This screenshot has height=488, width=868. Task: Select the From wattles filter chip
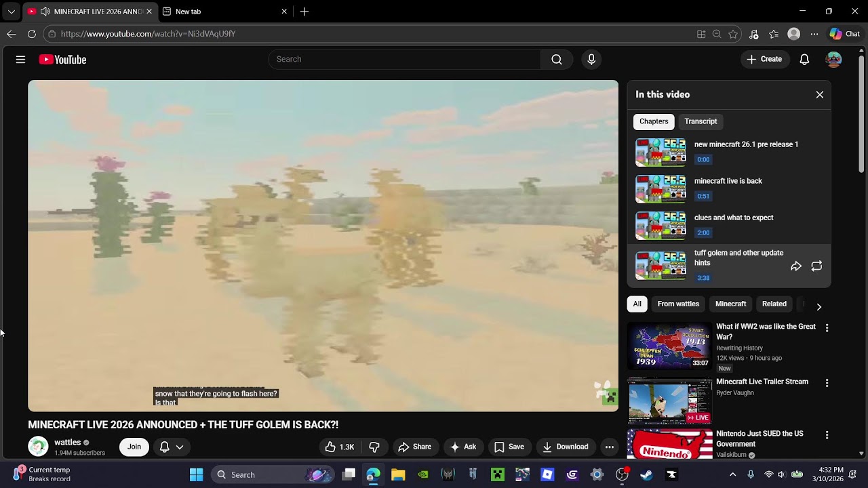[x=678, y=304]
